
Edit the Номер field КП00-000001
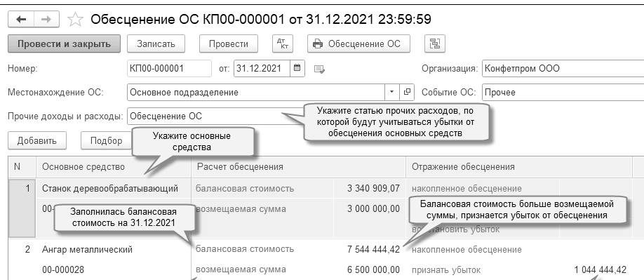[x=169, y=69]
